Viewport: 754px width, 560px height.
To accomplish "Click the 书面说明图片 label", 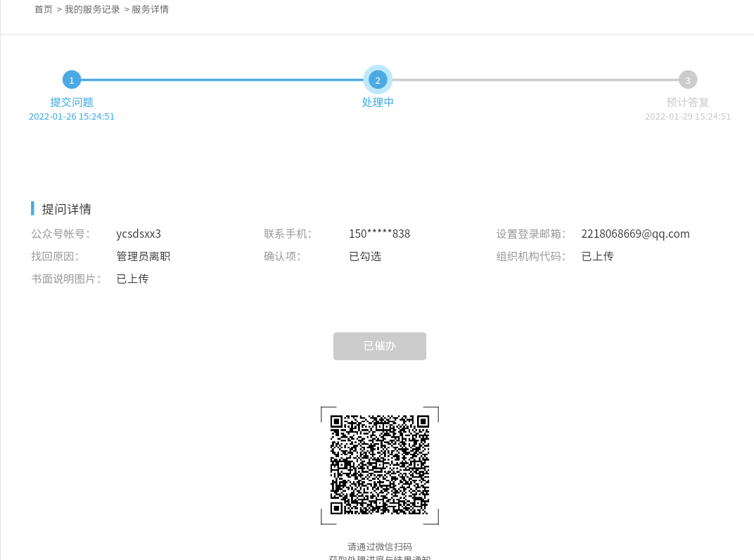I will coord(66,279).
